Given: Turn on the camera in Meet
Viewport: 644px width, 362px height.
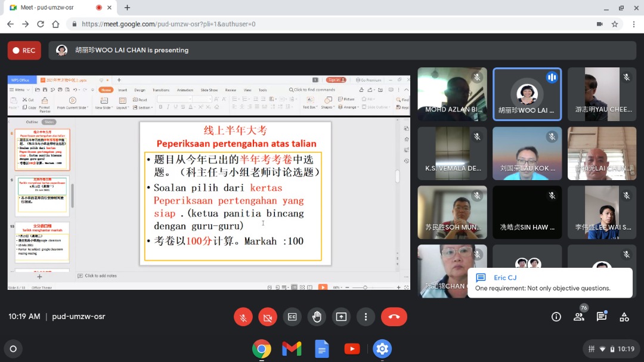Looking at the screenshot, I should pyautogui.click(x=267, y=317).
